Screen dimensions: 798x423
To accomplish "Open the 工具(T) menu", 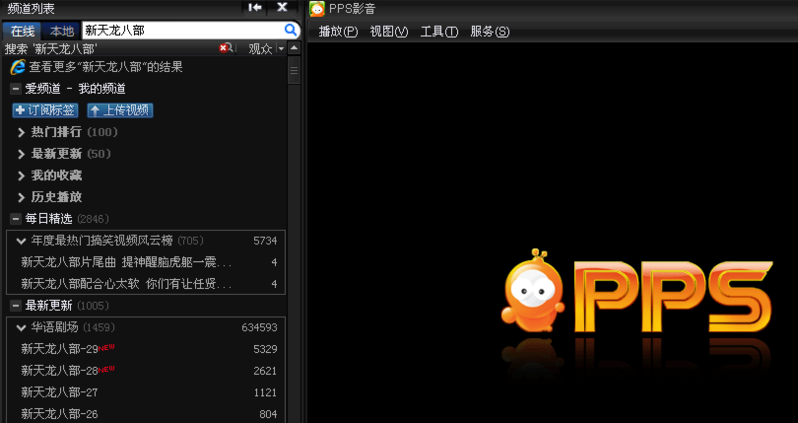I will click(x=438, y=32).
